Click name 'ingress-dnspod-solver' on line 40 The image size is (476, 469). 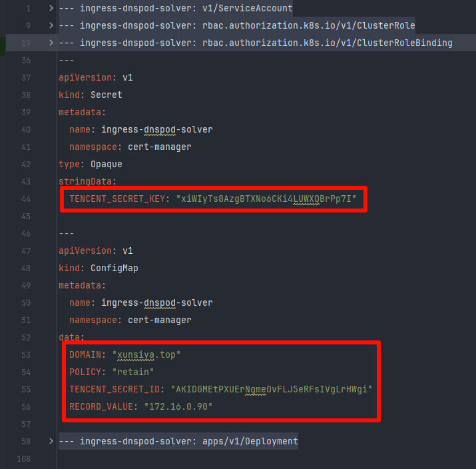click(x=157, y=130)
